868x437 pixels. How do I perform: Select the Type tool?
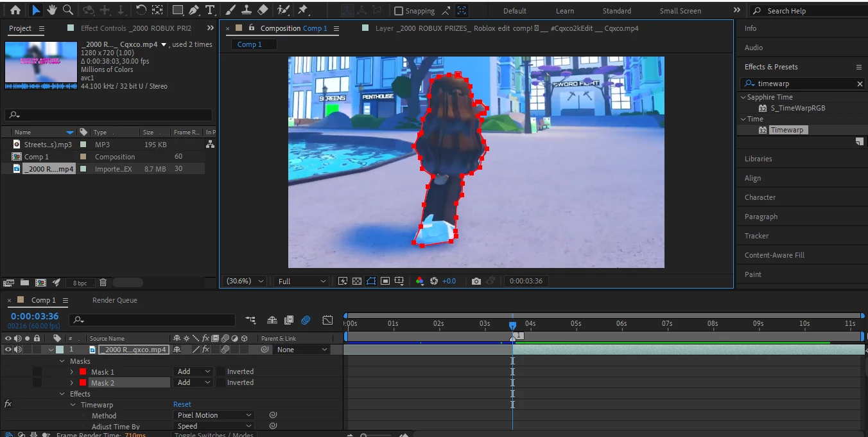click(210, 10)
